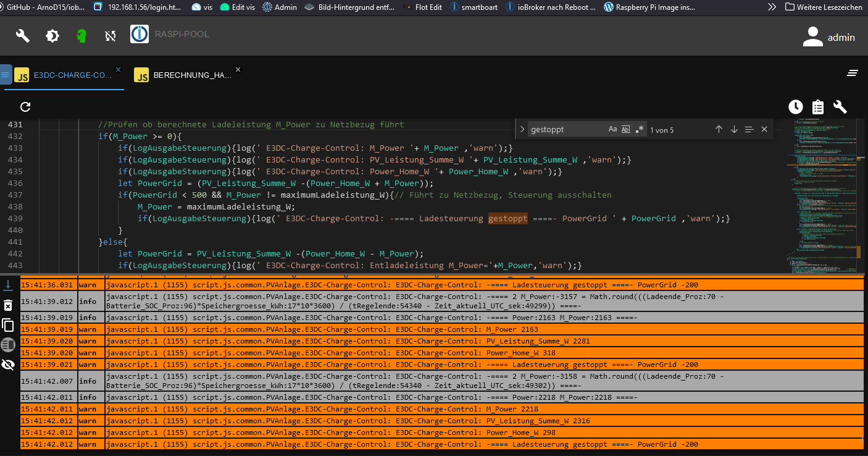Open the clipboard list icon in editor toolbar
Screen dimensions: 868x456
(818, 107)
